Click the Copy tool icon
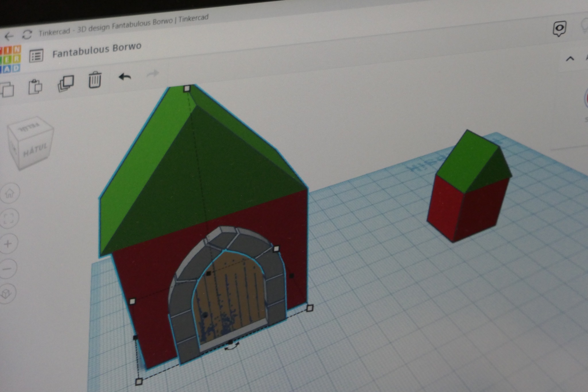This screenshot has width=588, height=392. point(7,89)
